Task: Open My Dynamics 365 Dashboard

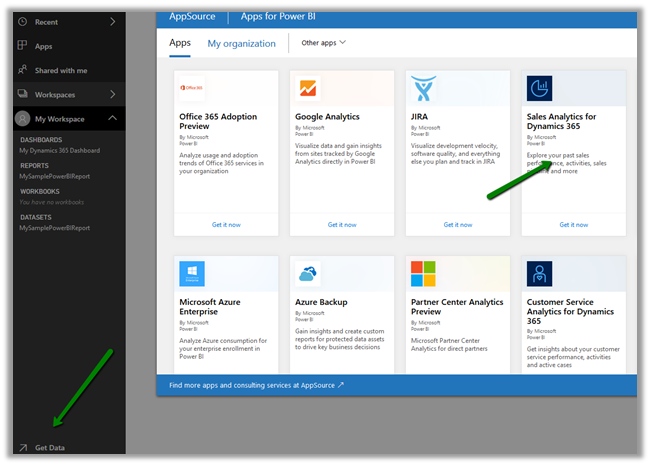Action: pyautogui.click(x=59, y=150)
